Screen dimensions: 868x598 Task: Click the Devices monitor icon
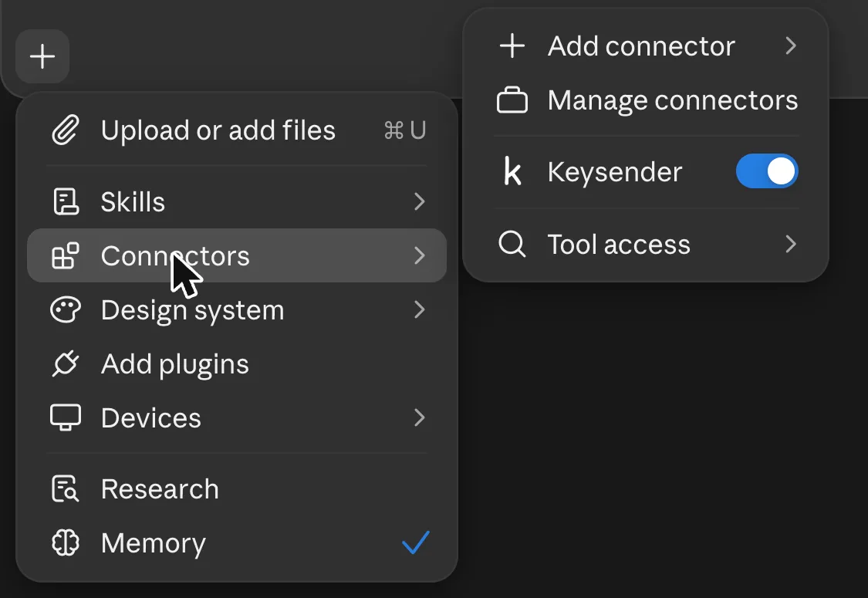66,417
